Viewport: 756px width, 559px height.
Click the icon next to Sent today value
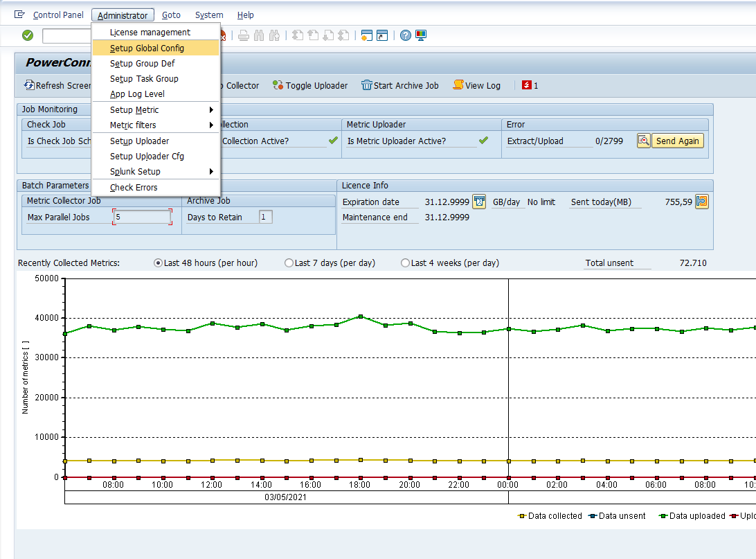tap(702, 202)
